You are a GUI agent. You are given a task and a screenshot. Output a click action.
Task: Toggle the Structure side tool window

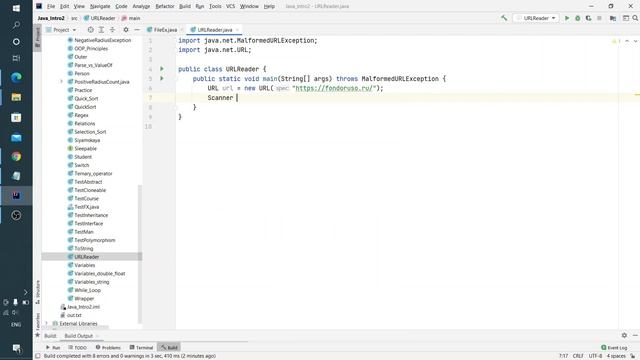click(x=38, y=291)
